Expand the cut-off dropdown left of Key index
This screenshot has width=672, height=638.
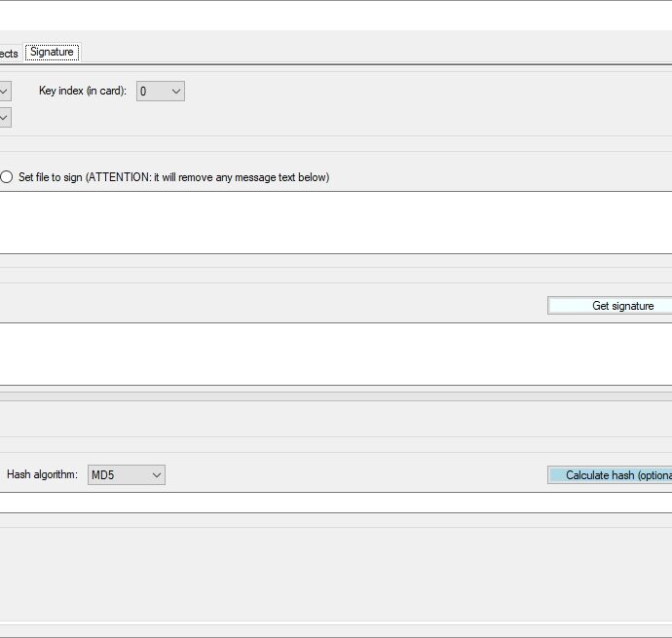coord(5,92)
